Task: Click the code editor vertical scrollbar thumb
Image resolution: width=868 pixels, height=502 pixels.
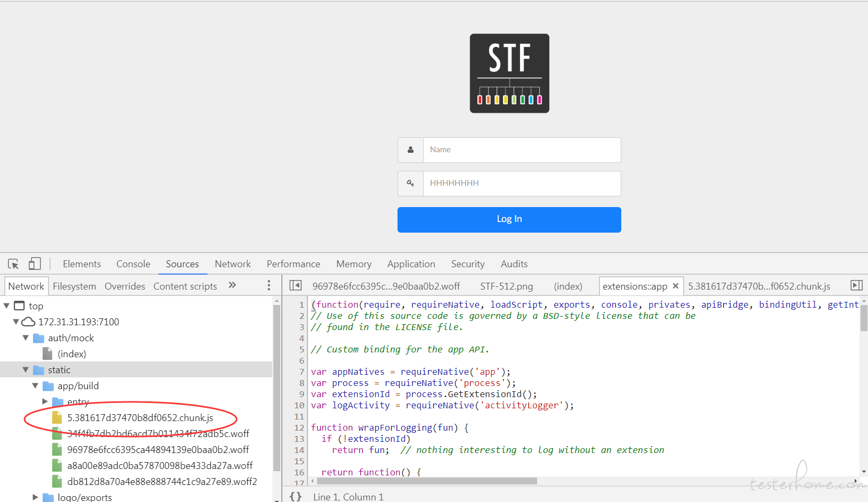Action: pos(863,317)
